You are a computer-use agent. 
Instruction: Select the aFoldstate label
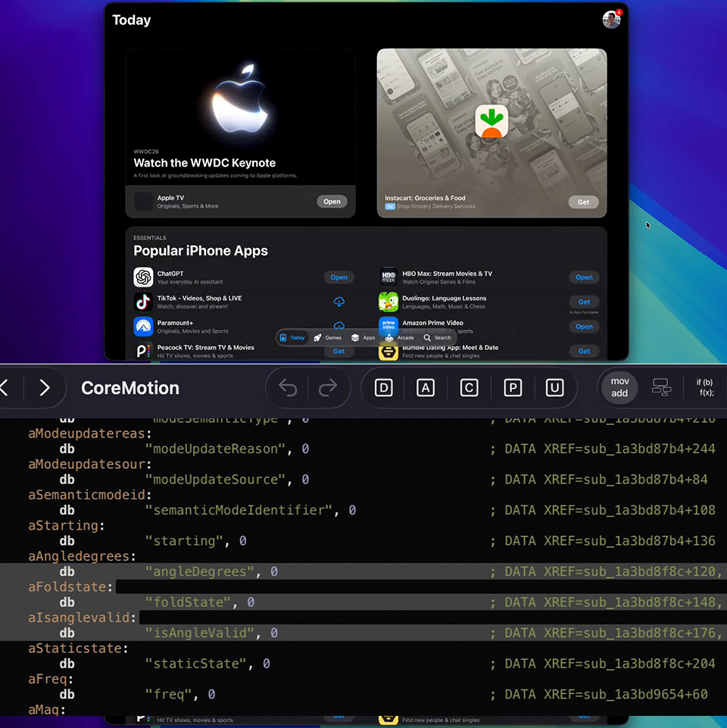tap(70, 587)
